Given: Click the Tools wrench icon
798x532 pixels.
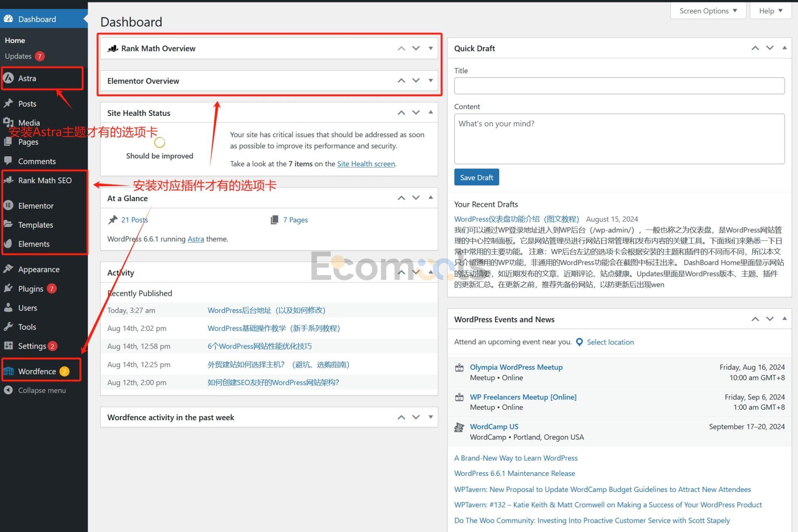Looking at the screenshot, I should point(8,327).
